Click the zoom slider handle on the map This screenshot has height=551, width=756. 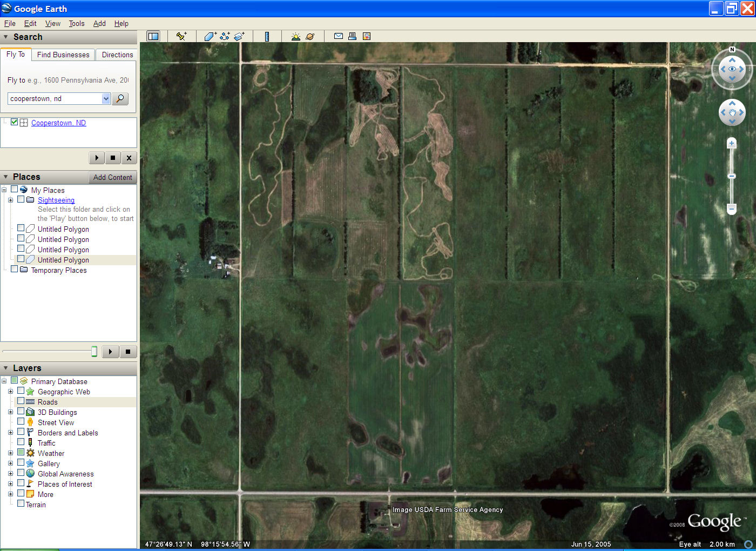point(732,176)
